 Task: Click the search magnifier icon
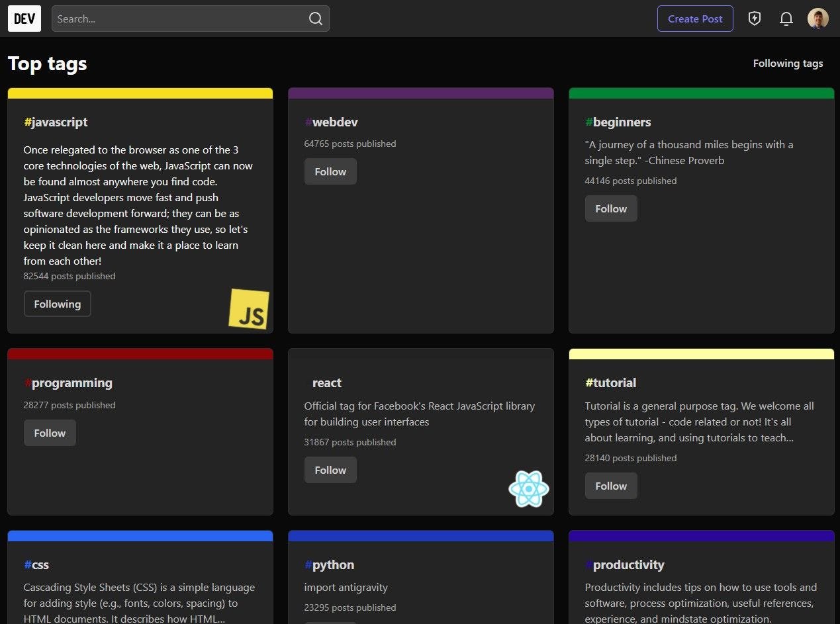(x=316, y=19)
